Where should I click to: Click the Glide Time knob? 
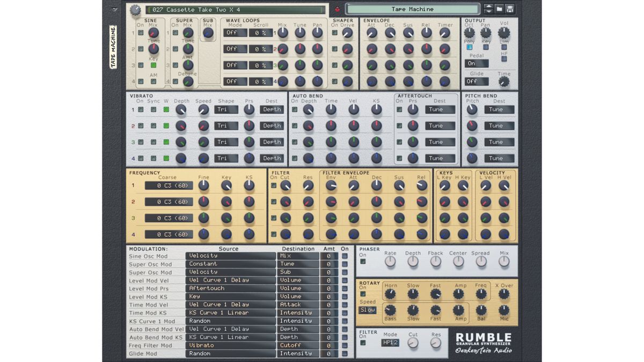(503, 82)
